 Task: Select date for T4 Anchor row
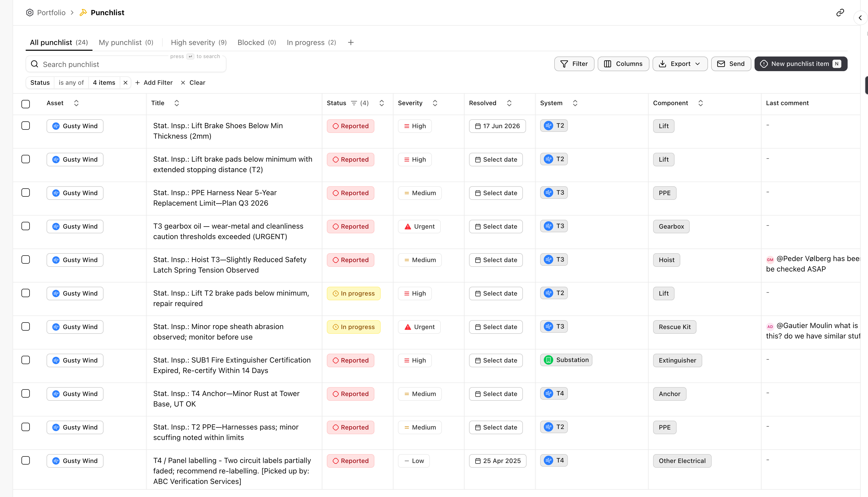495,394
